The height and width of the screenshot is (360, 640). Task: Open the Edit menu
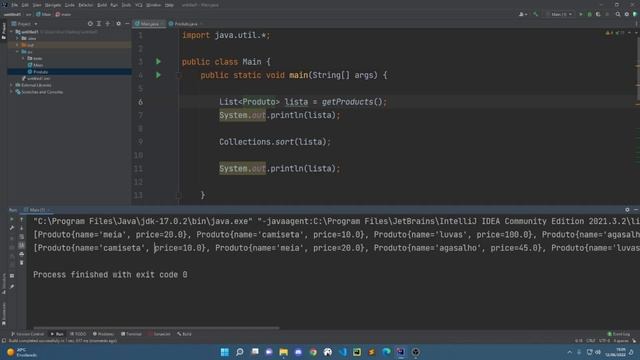pos(25,5)
